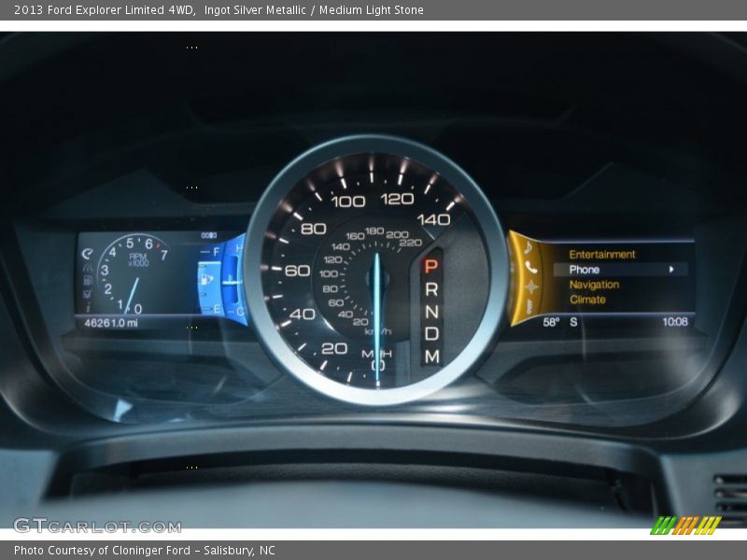The width and height of the screenshot is (747, 560).
Task: Select the compass Navigation icon
Action: click(530, 286)
